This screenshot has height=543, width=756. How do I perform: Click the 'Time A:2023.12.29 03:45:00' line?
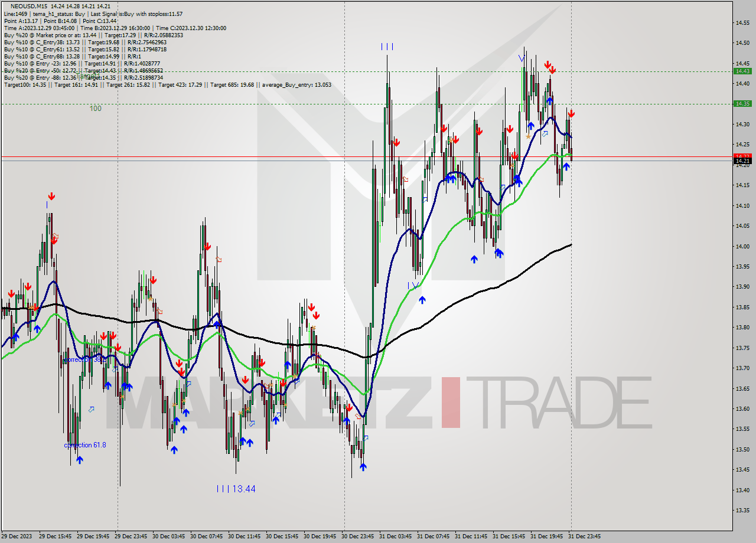pyautogui.click(x=115, y=28)
